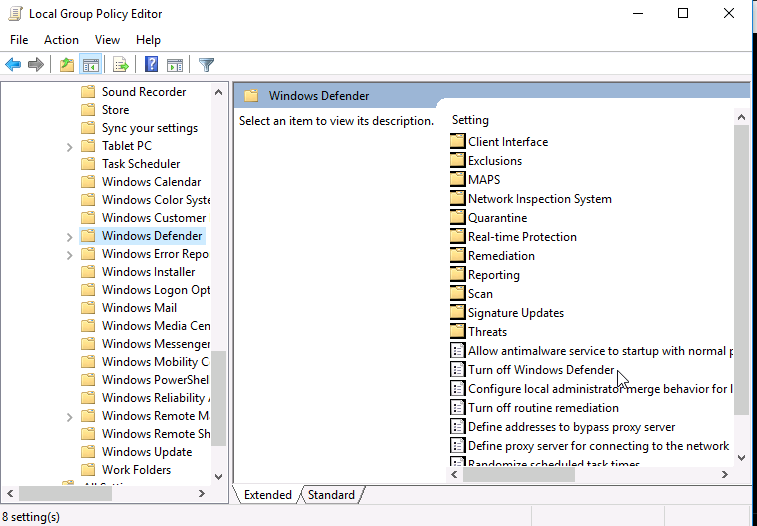Click the Threats folder icon
The height and width of the screenshot is (526, 757).
coord(457,332)
